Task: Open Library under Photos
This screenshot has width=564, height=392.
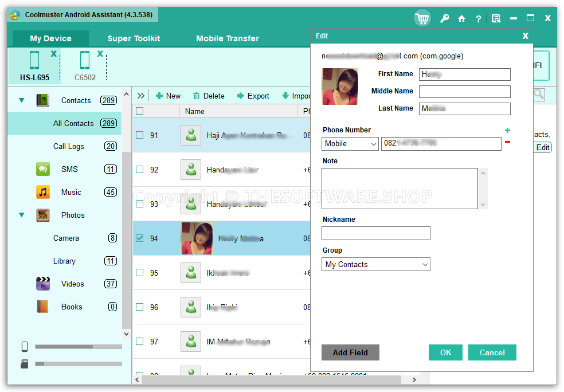Action: (x=64, y=261)
